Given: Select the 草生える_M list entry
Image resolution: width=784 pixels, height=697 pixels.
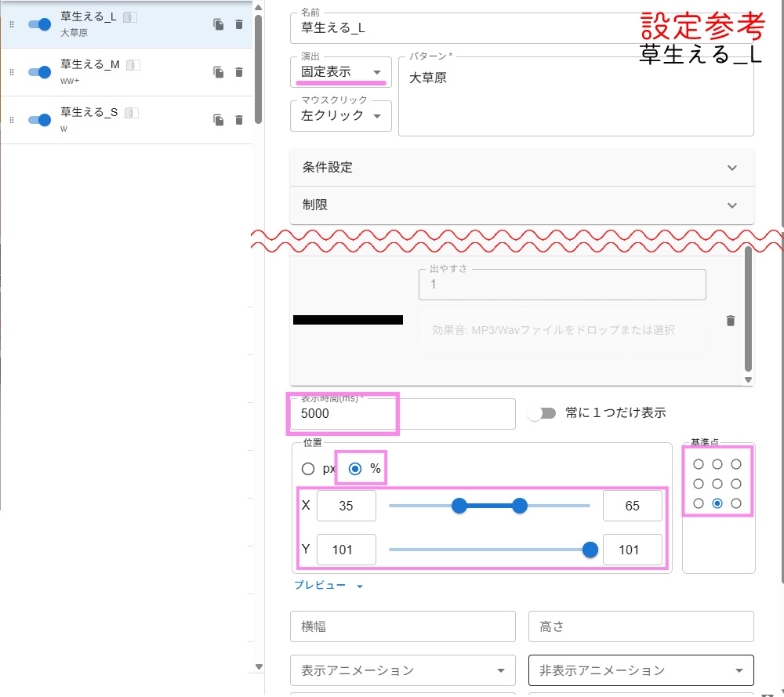Looking at the screenshot, I should (x=126, y=72).
